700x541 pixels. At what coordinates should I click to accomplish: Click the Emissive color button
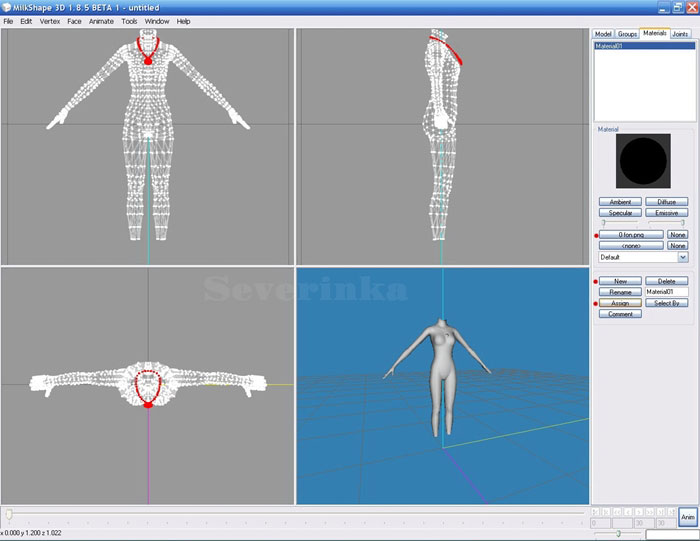(666, 213)
